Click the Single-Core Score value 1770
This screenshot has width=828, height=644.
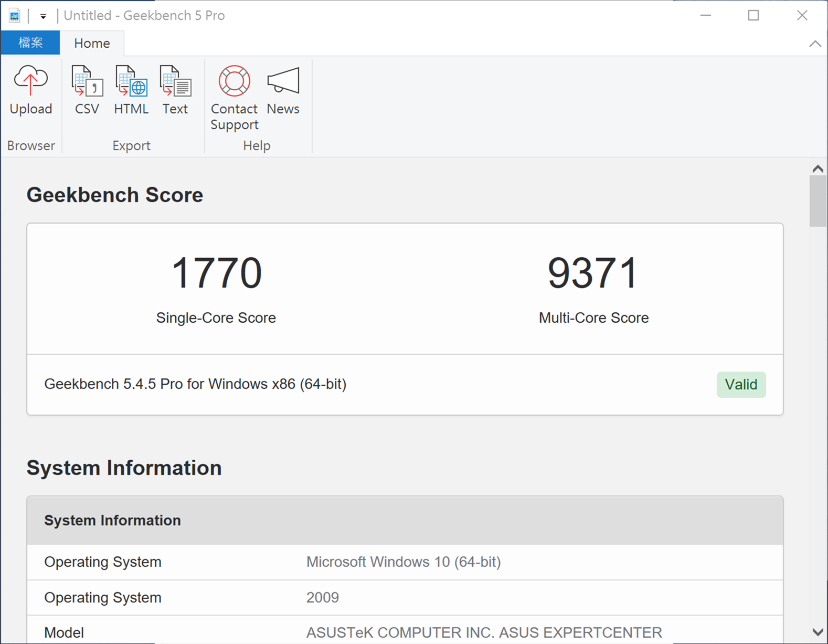[x=216, y=273]
